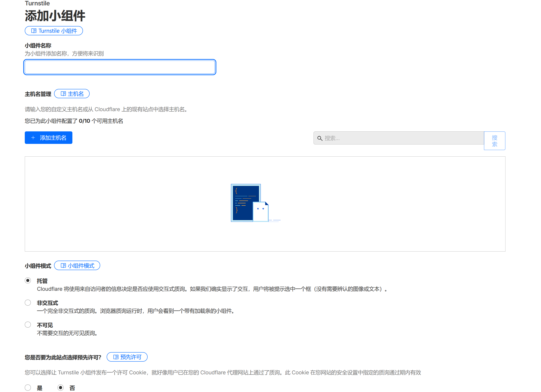The image size is (541, 392).
Task: Choose 否 for pre-clearance
Action: click(x=61, y=388)
